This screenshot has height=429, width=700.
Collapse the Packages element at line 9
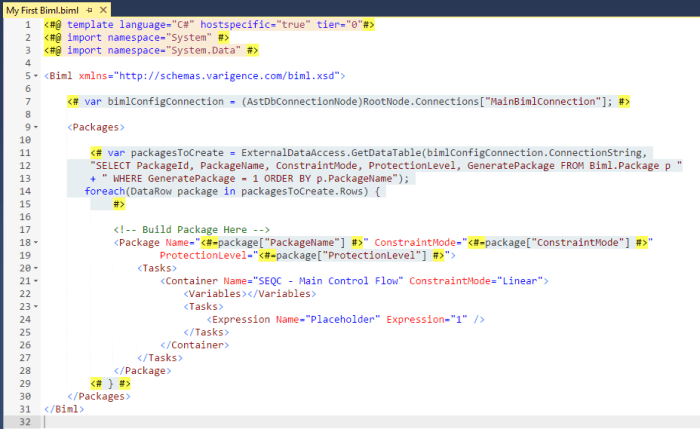36,127
